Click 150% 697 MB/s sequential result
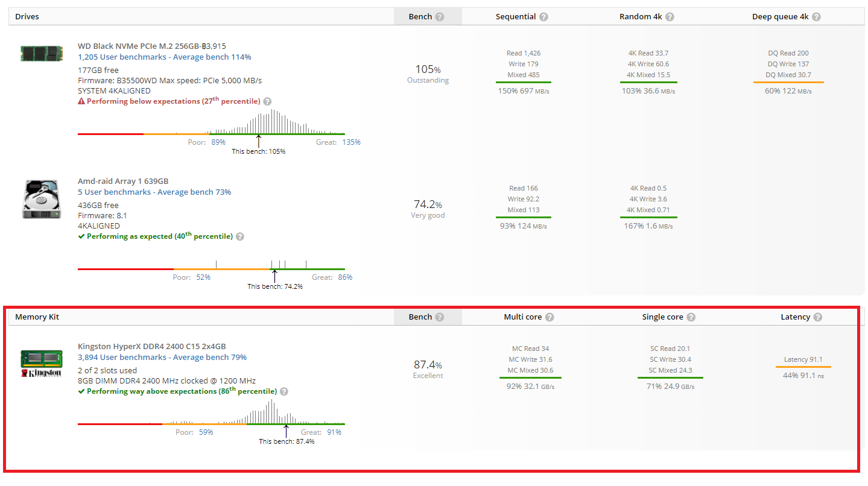 tap(524, 91)
